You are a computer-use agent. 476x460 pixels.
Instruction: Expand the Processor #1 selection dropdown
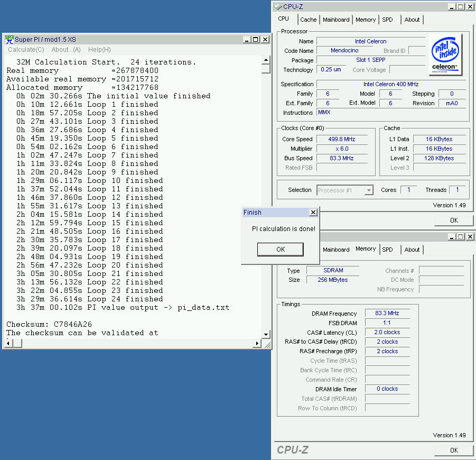(x=369, y=190)
